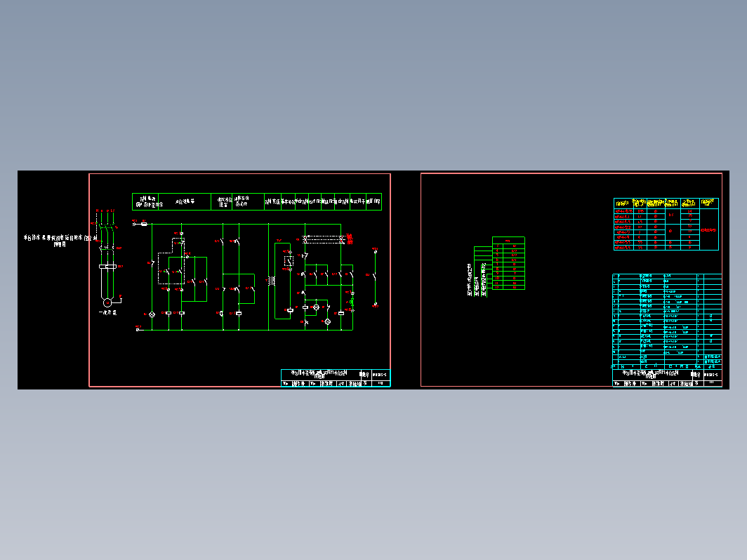Click the control transformer symbol in the schematic
This screenshot has width=747, height=560.
coord(272,281)
